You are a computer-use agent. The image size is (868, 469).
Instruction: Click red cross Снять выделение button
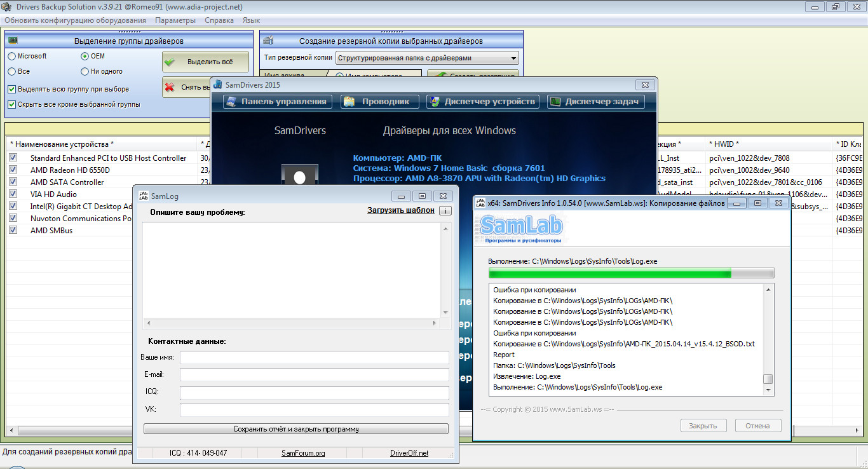(x=187, y=87)
